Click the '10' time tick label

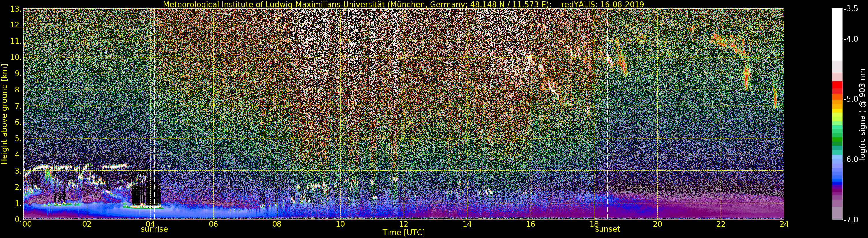click(340, 224)
